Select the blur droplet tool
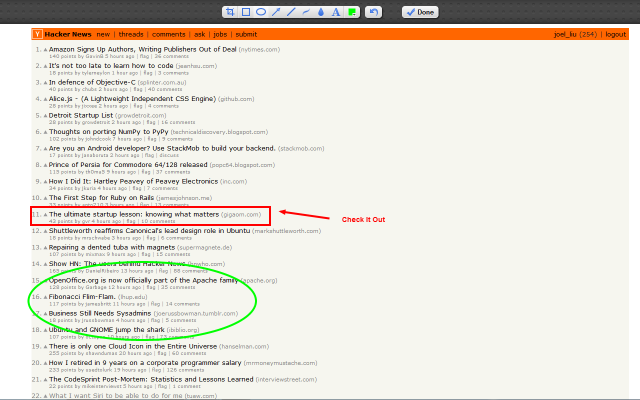 pyautogui.click(x=321, y=12)
